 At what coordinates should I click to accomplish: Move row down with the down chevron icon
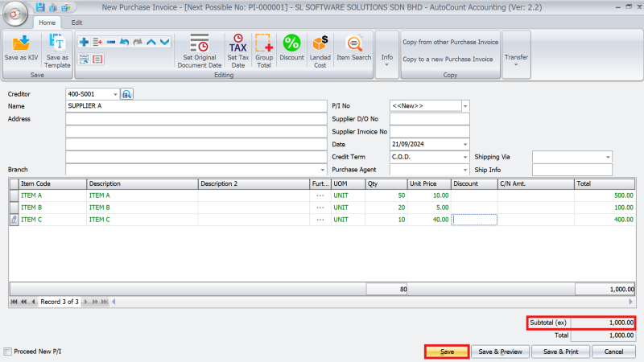point(165,42)
